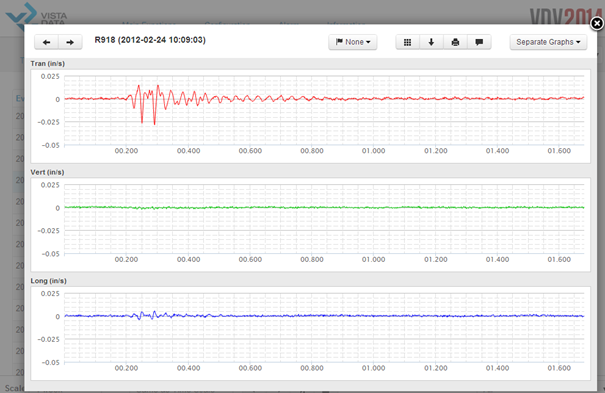Download the event with down-arrow icon
Viewport: 605px width, 393px height.
(431, 42)
